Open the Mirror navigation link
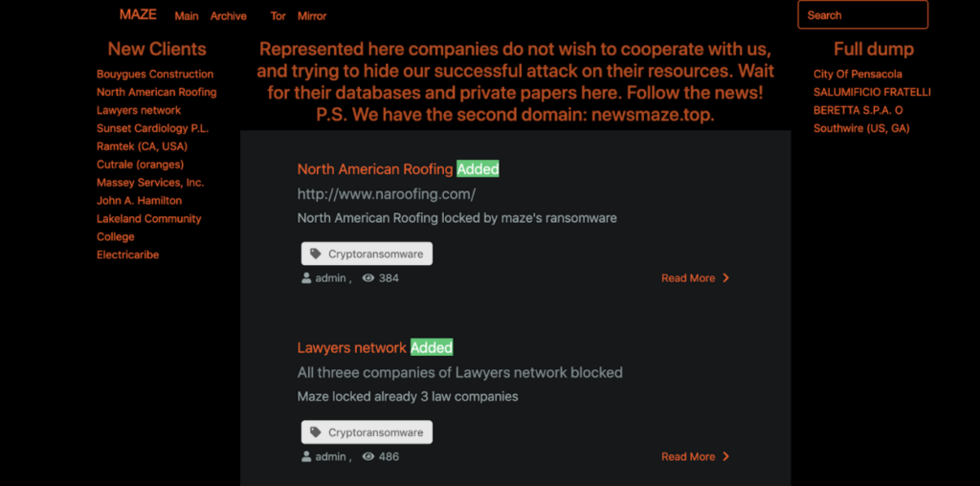Viewport: 980px width, 486px height. (312, 16)
